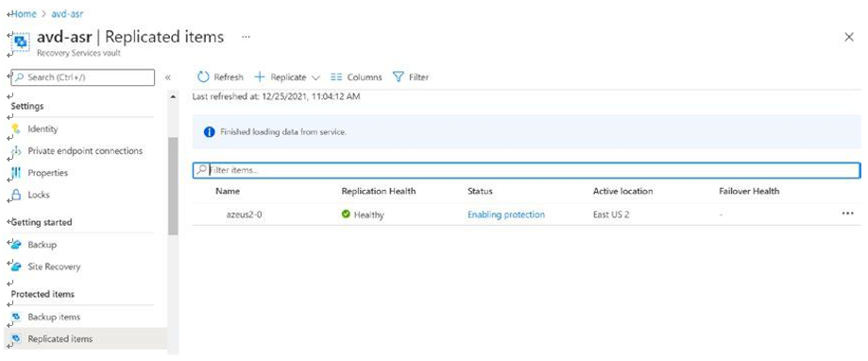Click the plus icon for Replicate
The image size is (868, 361).
click(260, 77)
